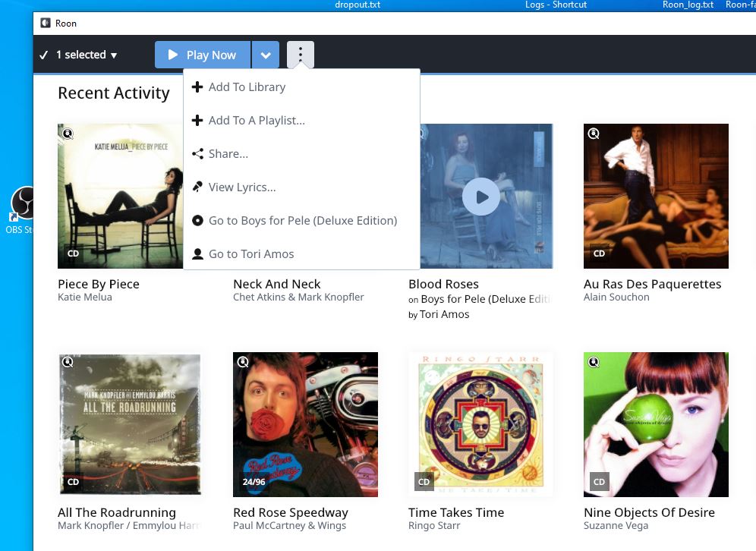The height and width of the screenshot is (551, 756).
Task: Click the plus icon beside Add To Library
Action: (197, 87)
